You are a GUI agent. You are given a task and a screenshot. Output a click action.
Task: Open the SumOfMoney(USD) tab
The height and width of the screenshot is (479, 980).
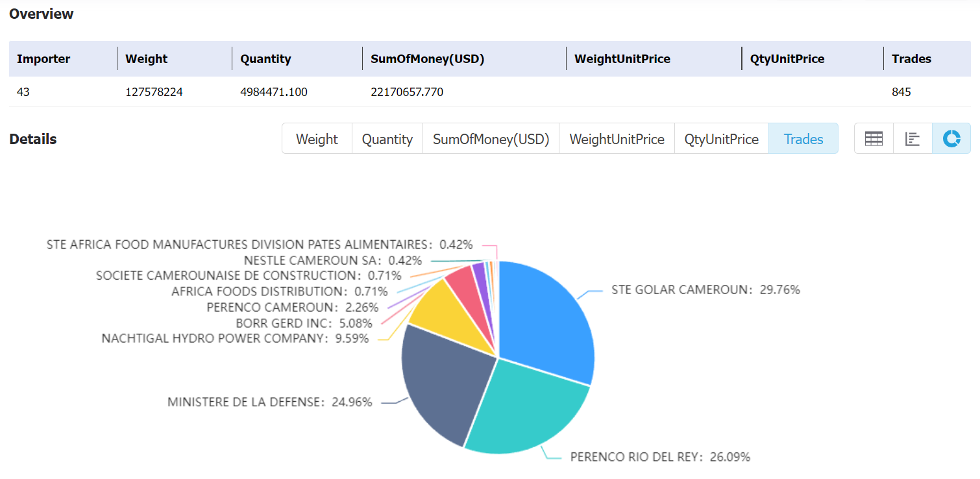491,139
